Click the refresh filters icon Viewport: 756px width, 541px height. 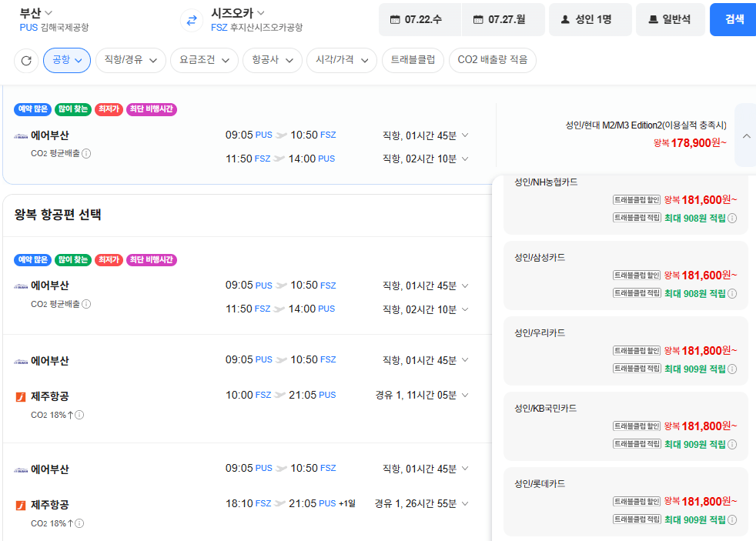[26, 60]
